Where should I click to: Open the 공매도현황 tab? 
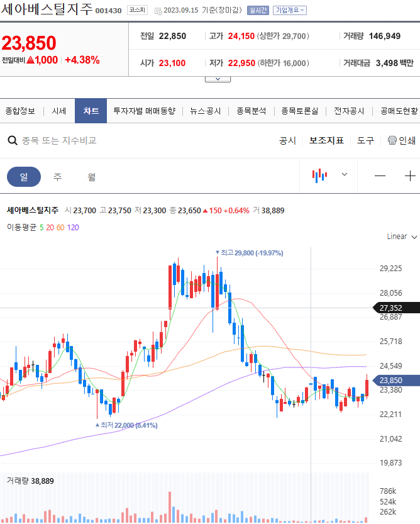pos(399,111)
